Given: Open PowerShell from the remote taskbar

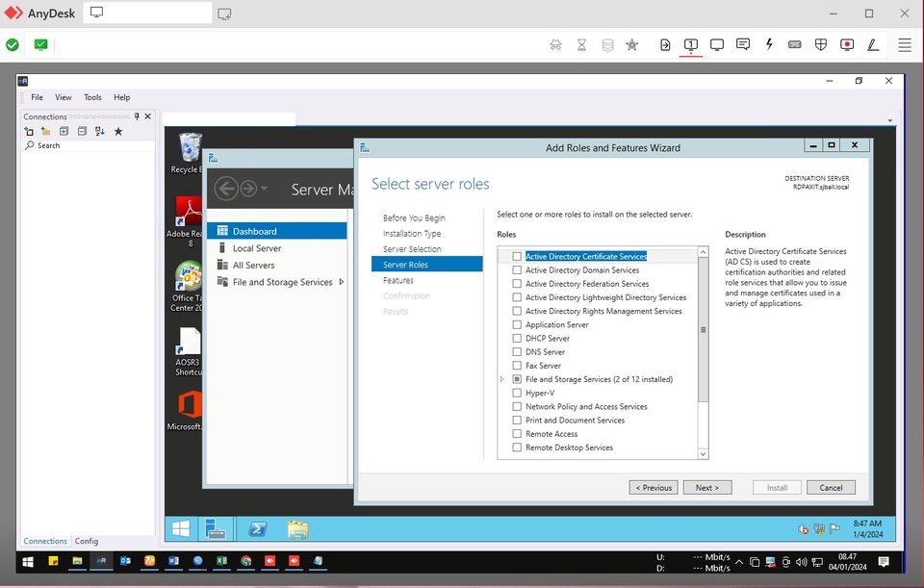Looking at the screenshot, I should tap(257, 528).
